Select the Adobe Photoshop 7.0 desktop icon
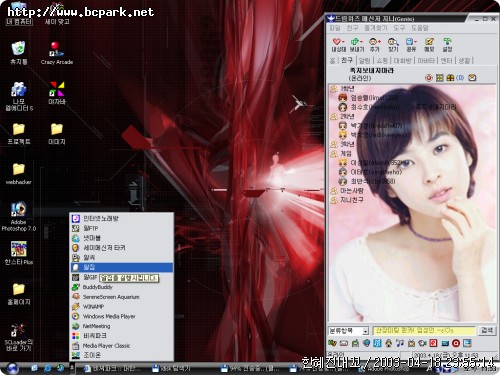 pos(18,217)
